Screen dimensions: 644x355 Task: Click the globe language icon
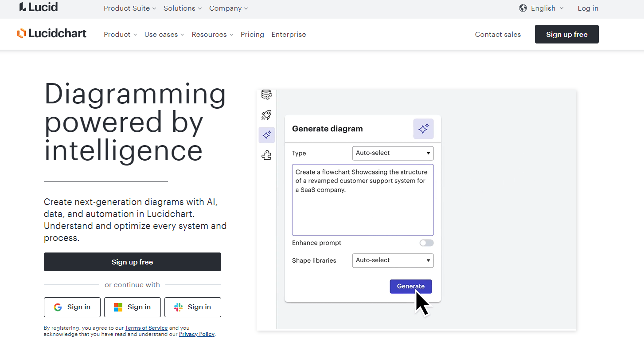click(x=523, y=8)
